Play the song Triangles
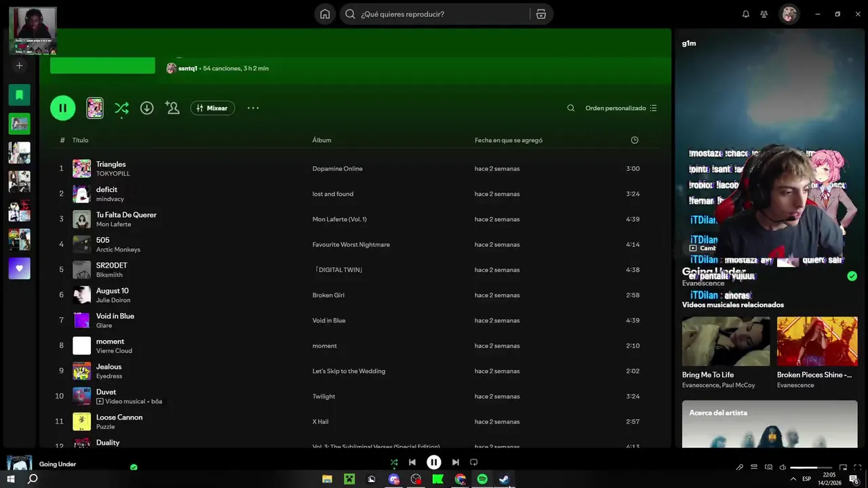Image resolution: width=868 pixels, height=488 pixels. point(111,164)
